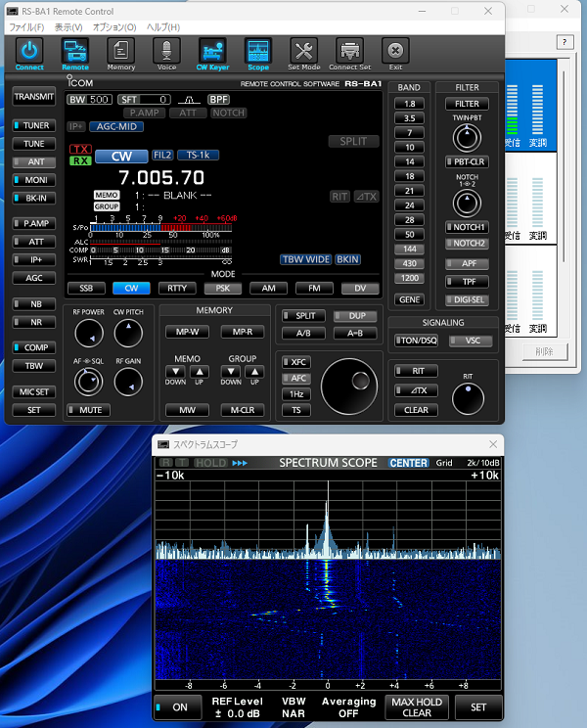Open the CW Keyer icon
Screen dimensions: 587x728
point(212,51)
